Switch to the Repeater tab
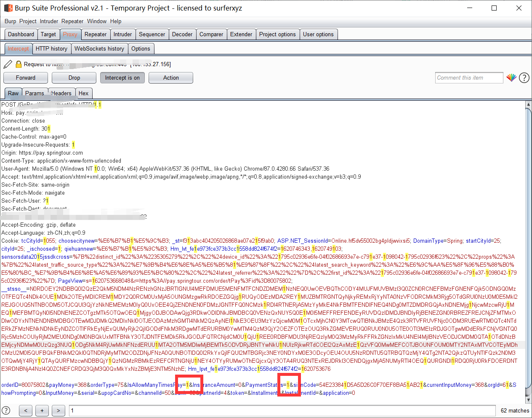The image size is (532, 418). pyautogui.click(x=96, y=34)
